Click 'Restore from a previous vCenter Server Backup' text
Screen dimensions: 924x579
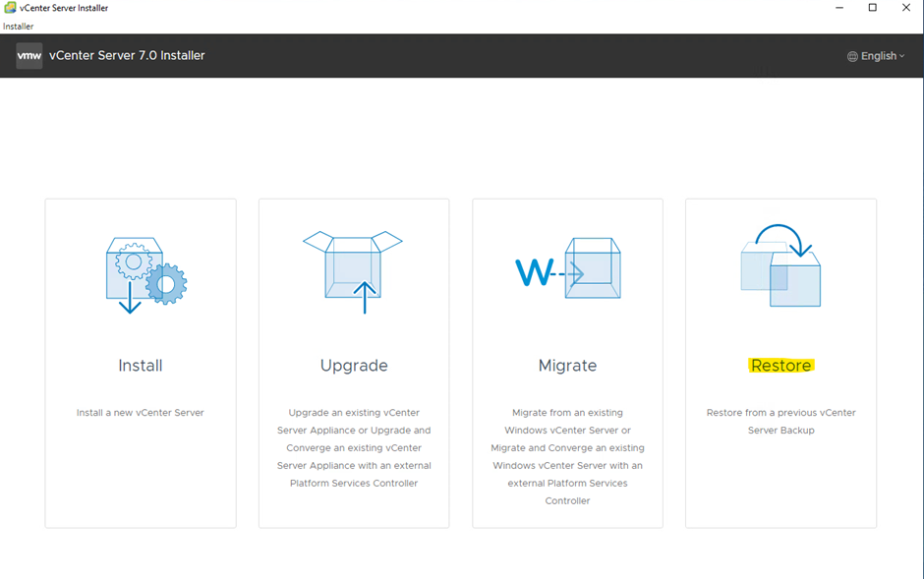780,422
